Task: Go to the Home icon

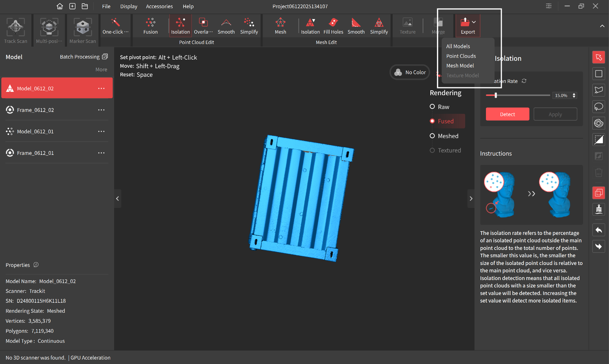Action: coord(60,6)
